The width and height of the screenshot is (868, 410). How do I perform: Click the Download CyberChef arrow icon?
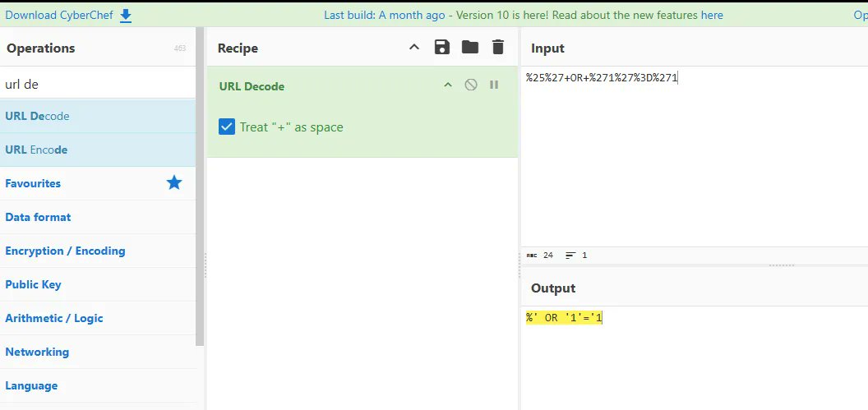coord(126,16)
